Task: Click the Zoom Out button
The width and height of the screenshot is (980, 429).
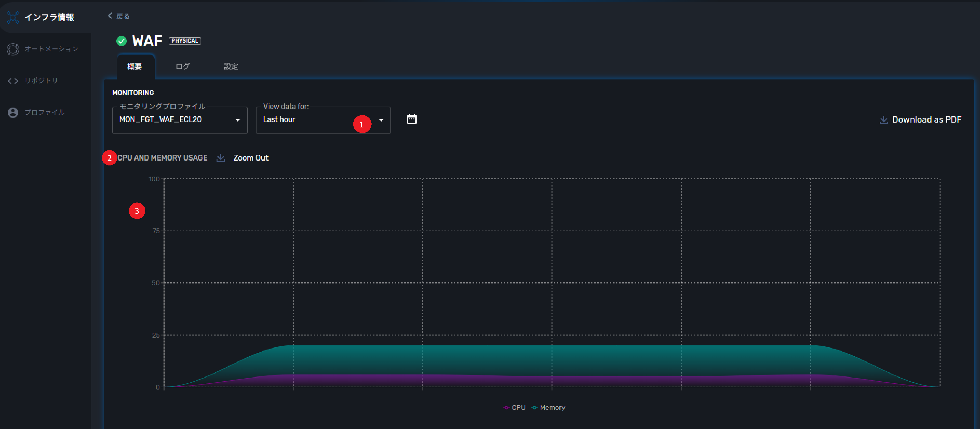Action: [251, 158]
